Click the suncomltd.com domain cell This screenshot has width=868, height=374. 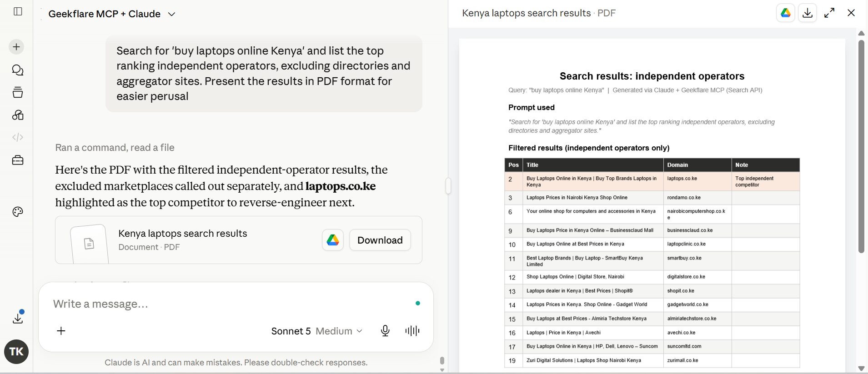(697, 346)
